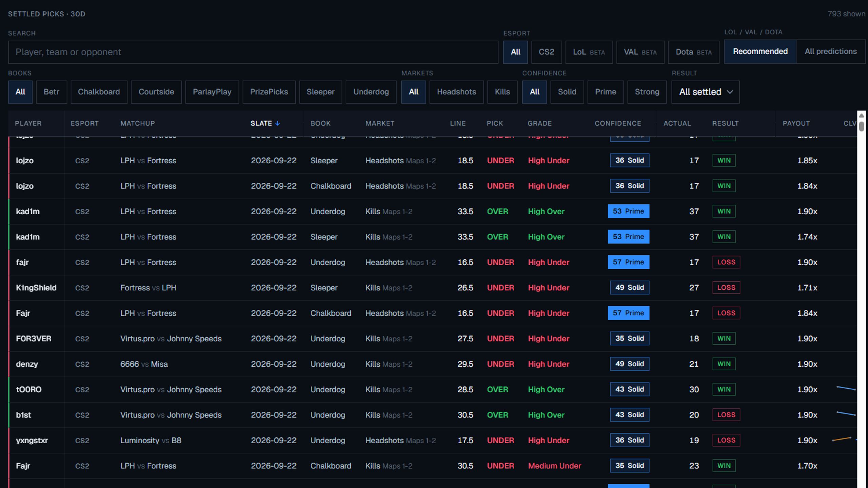868x488 pixels.
Task: Open the All settled result dropdown
Action: [705, 92]
